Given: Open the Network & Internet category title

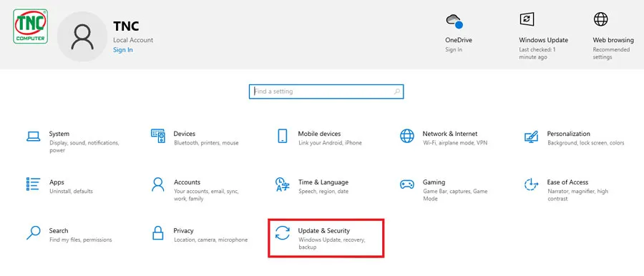Looking at the screenshot, I should click(450, 134).
